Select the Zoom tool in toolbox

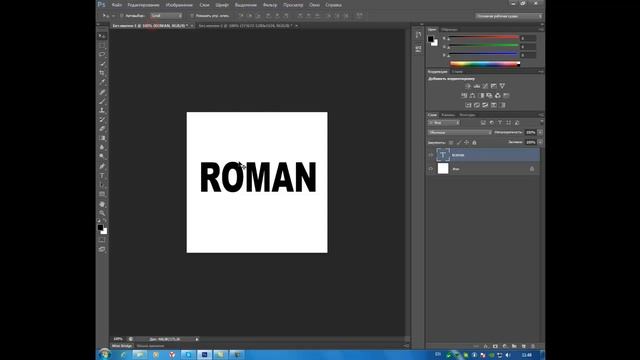tap(102, 213)
